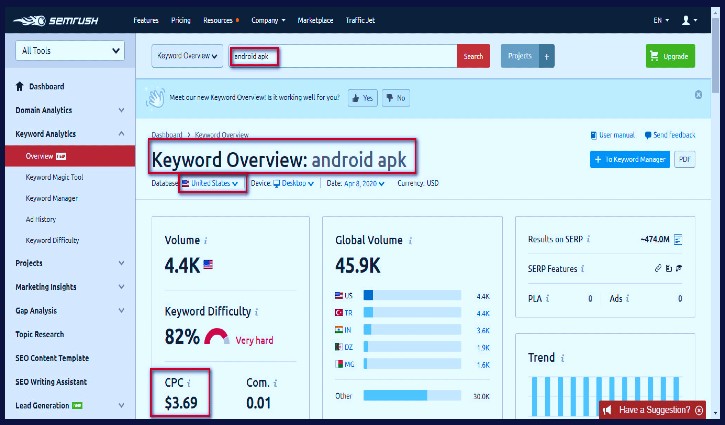Click the Global Volume info icon
Image resolution: width=725 pixels, height=425 pixels.
(410, 241)
